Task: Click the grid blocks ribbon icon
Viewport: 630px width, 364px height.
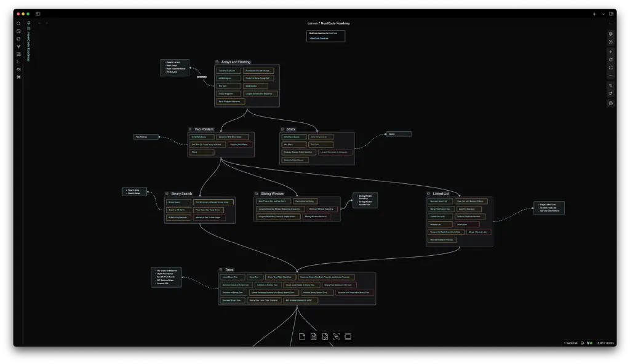Action: click(x=18, y=54)
